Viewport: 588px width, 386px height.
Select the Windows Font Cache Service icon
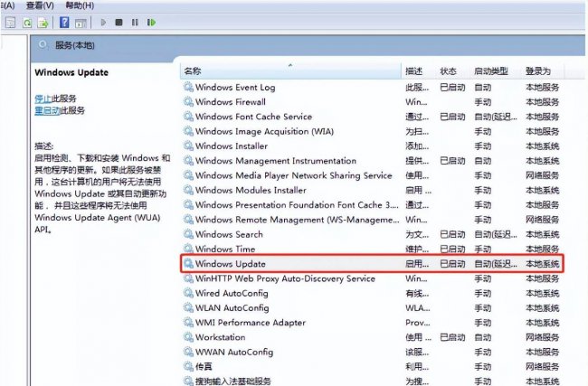[188, 117]
